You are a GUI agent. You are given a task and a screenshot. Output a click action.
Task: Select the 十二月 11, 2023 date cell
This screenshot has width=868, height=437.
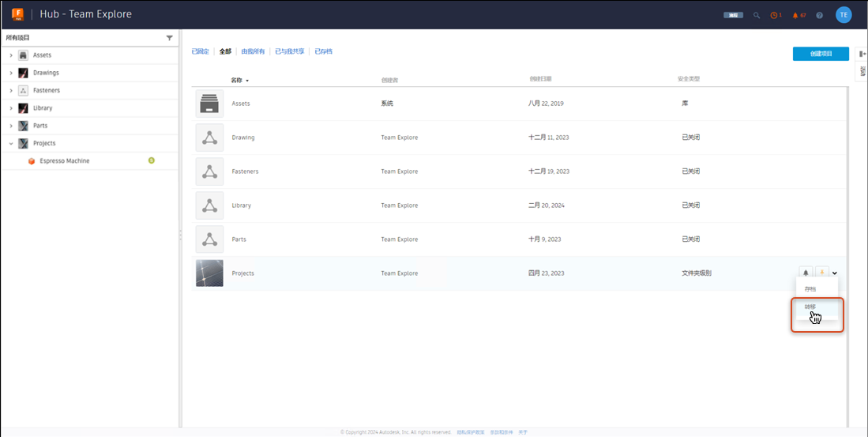[x=549, y=138]
